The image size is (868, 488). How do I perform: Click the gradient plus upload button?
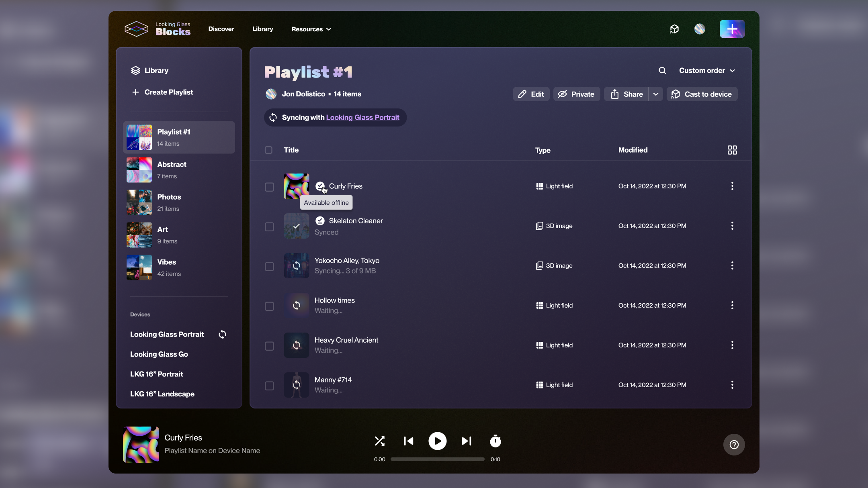(732, 29)
